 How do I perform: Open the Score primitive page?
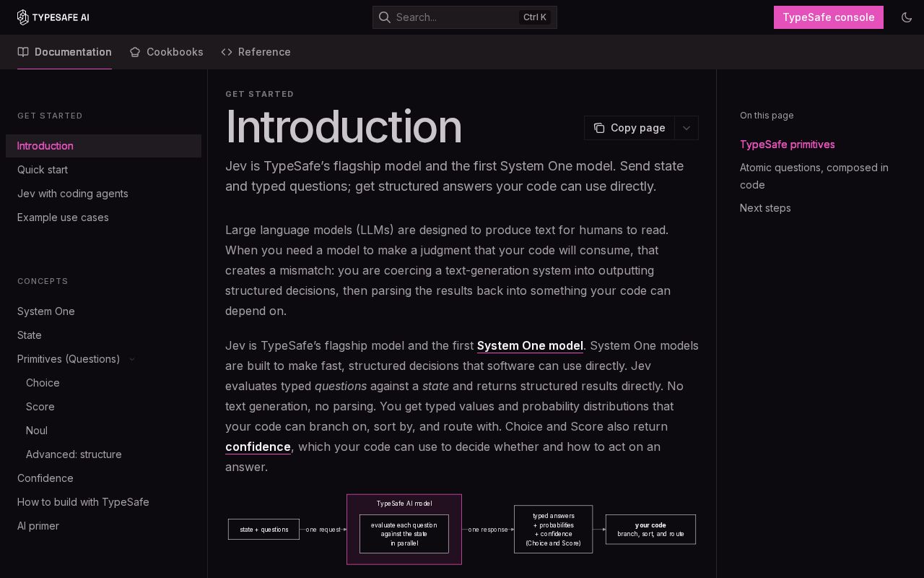tap(103, 407)
